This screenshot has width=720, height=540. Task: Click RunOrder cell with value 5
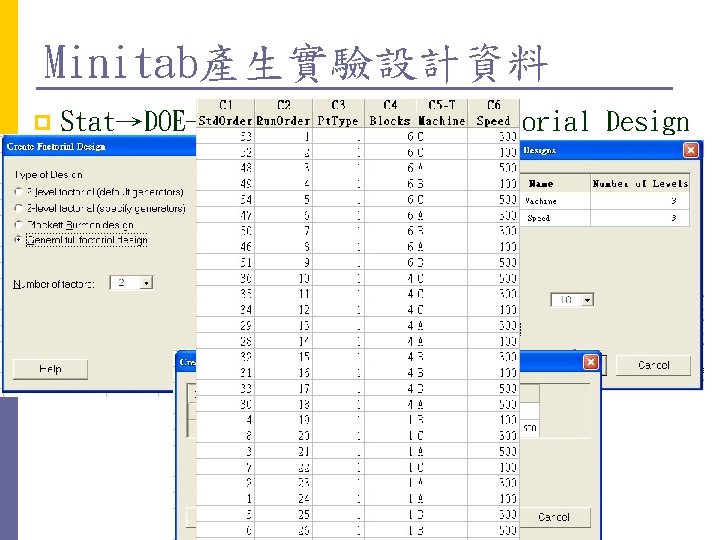pyautogui.click(x=283, y=199)
